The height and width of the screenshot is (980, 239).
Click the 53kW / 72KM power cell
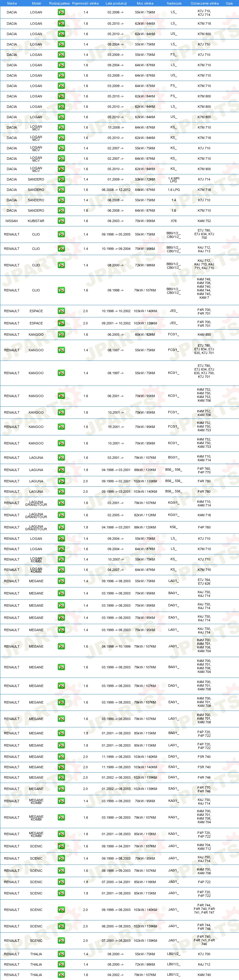tap(145, 180)
